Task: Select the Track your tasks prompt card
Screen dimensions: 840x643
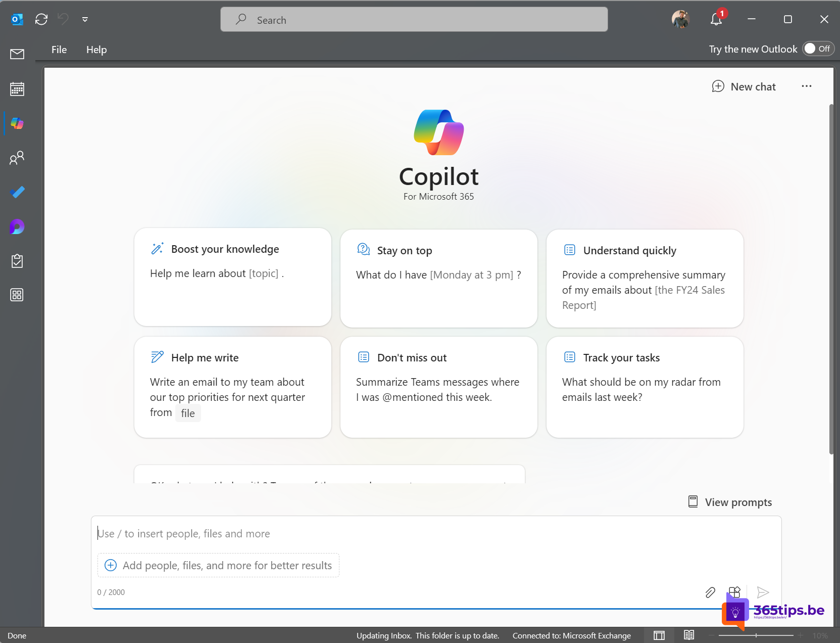Action: pos(645,387)
